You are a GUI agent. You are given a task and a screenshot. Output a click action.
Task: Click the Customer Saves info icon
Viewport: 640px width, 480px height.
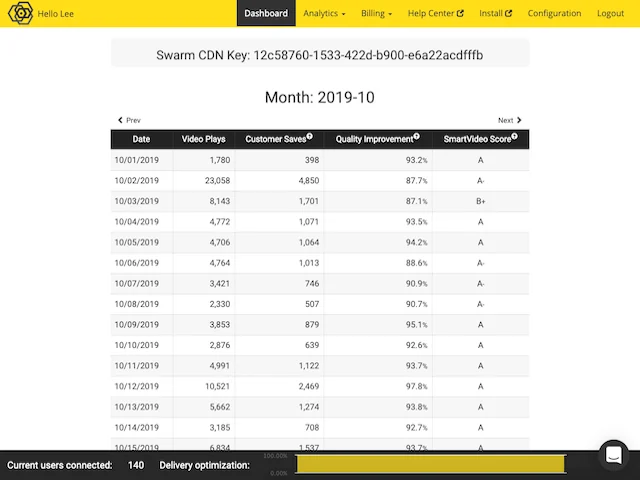click(x=310, y=136)
